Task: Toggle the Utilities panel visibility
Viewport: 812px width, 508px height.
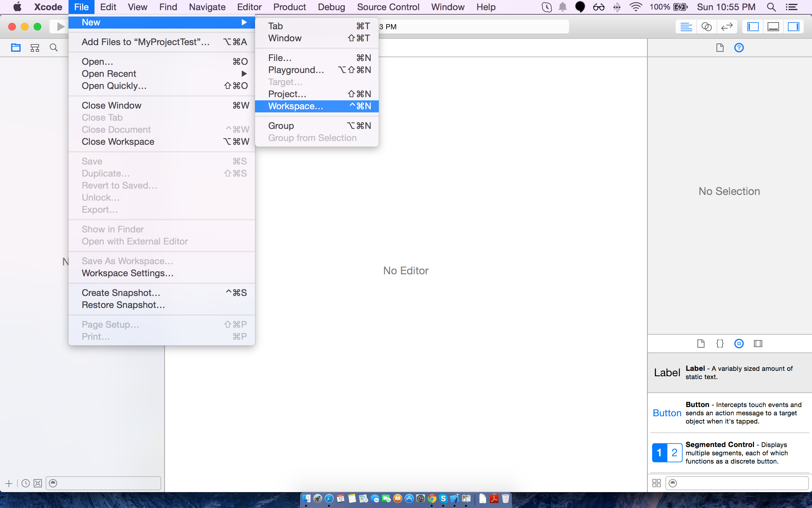Action: [794, 27]
